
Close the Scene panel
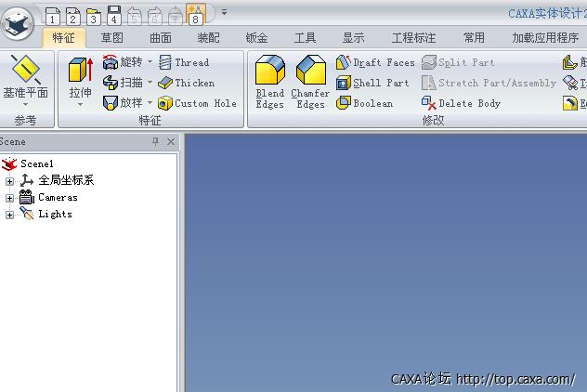coord(171,141)
